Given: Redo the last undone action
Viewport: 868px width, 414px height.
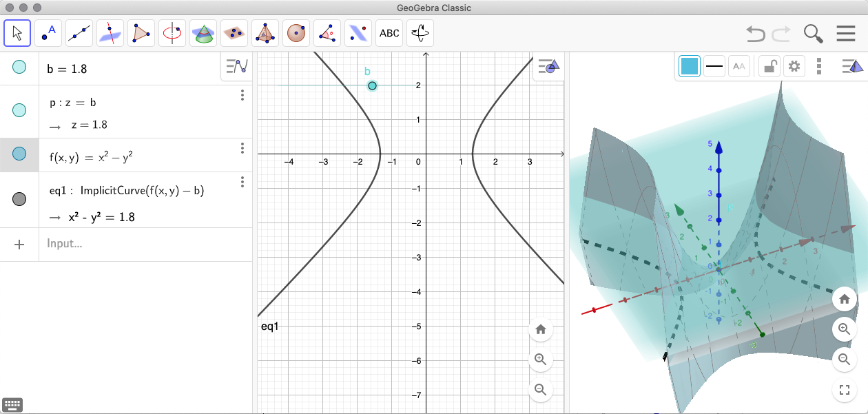Looking at the screenshot, I should pos(781,33).
